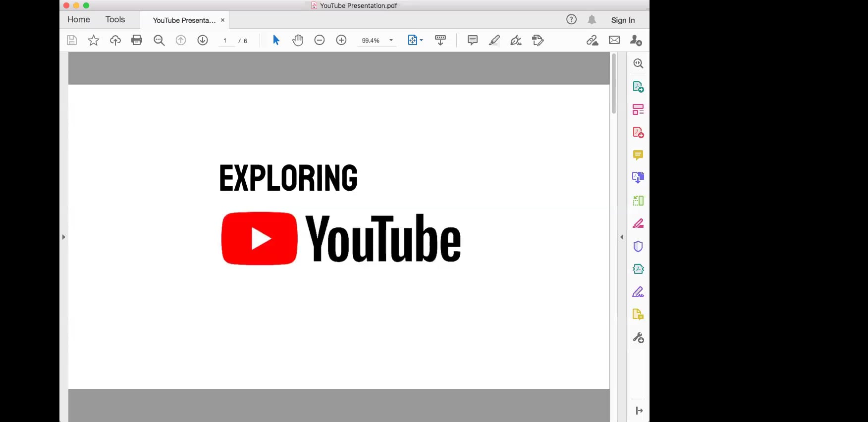Screen dimensions: 868x422
Task: Activate the Hand pan tool
Action: (x=298, y=40)
